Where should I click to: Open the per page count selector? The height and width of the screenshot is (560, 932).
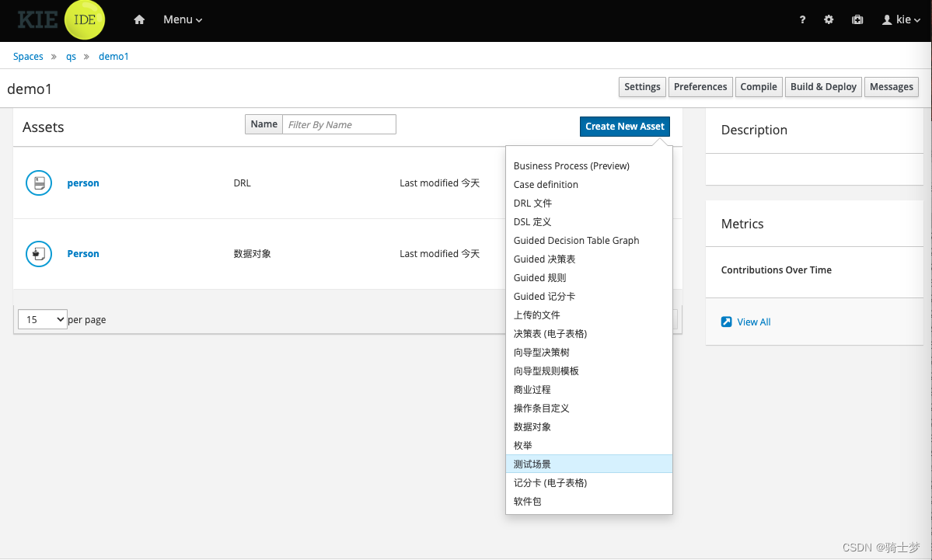point(42,319)
